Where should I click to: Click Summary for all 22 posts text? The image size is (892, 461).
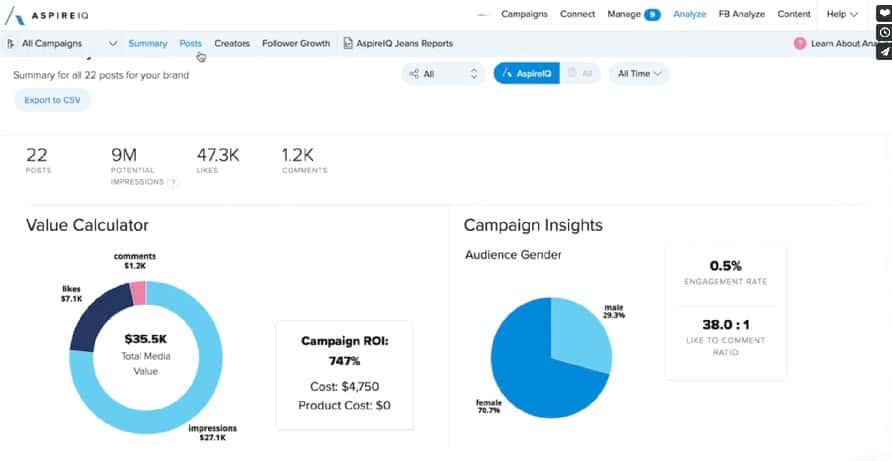pos(101,75)
